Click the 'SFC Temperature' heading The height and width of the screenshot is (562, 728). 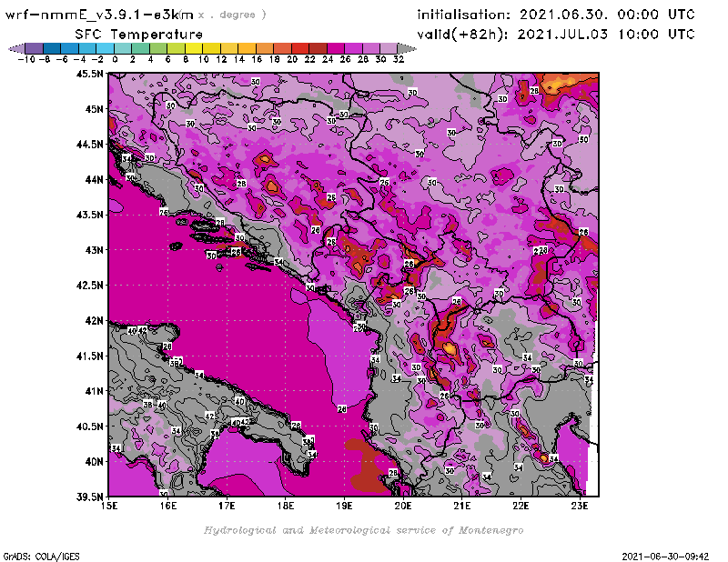click(x=139, y=35)
